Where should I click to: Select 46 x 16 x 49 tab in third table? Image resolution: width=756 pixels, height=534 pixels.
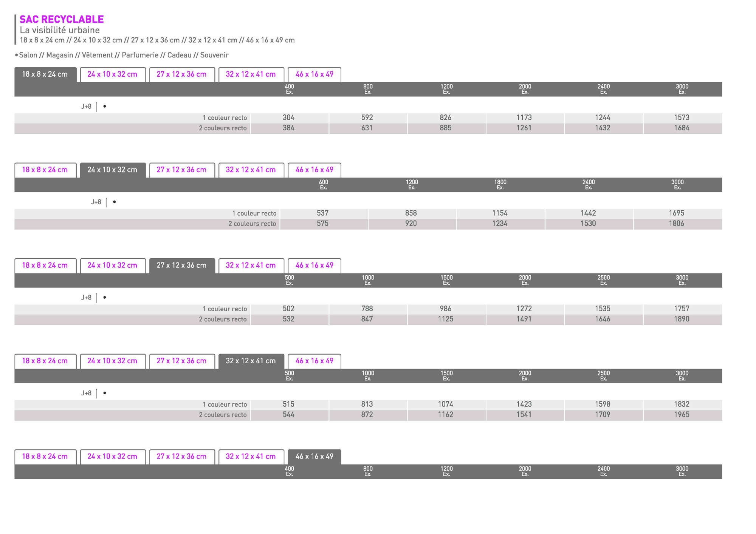click(x=314, y=265)
